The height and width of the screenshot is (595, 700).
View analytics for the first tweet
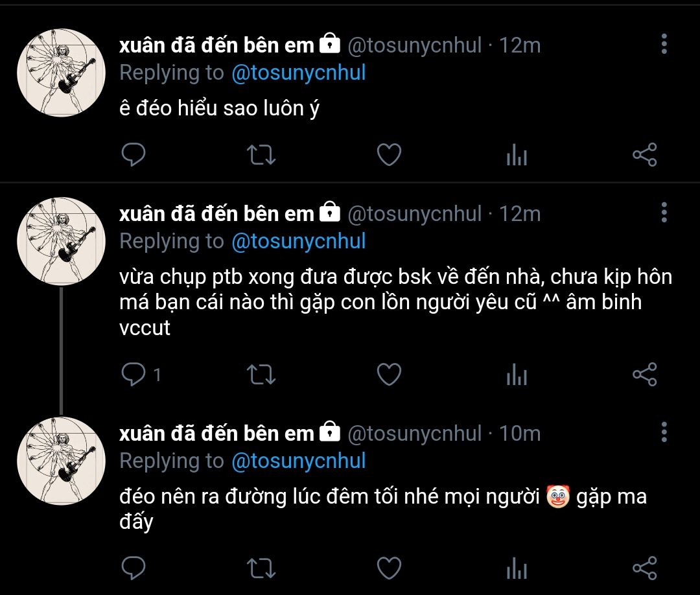click(x=517, y=155)
